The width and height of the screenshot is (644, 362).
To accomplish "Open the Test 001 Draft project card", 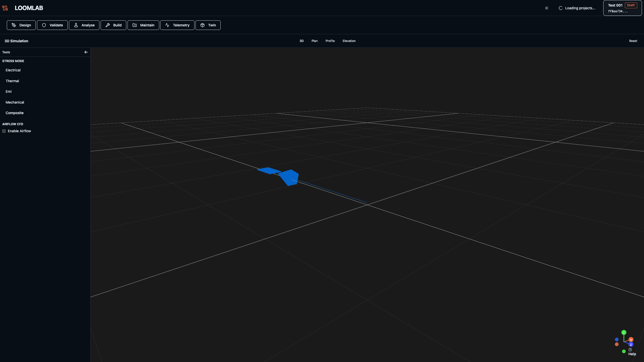I will (622, 8).
